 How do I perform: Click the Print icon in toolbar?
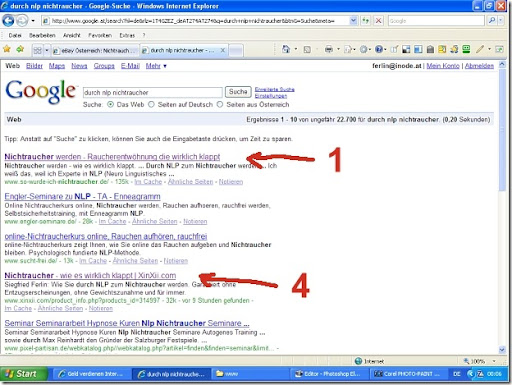coord(329,49)
